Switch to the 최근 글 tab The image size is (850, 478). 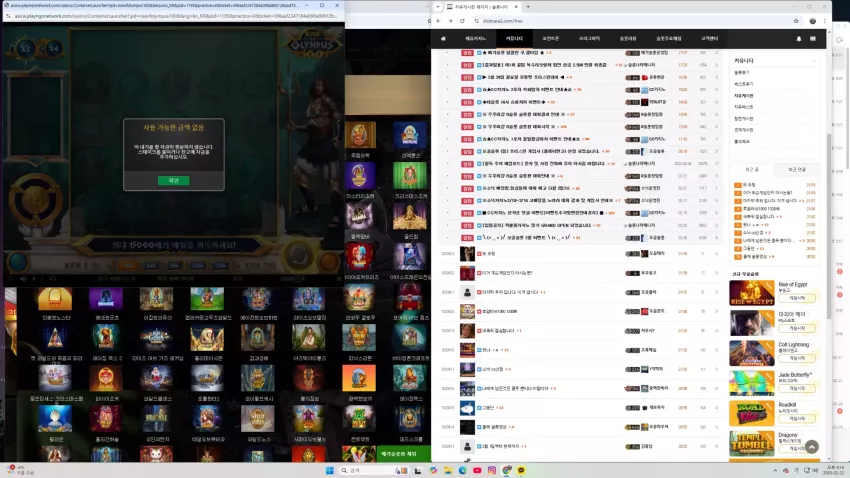[752, 170]
